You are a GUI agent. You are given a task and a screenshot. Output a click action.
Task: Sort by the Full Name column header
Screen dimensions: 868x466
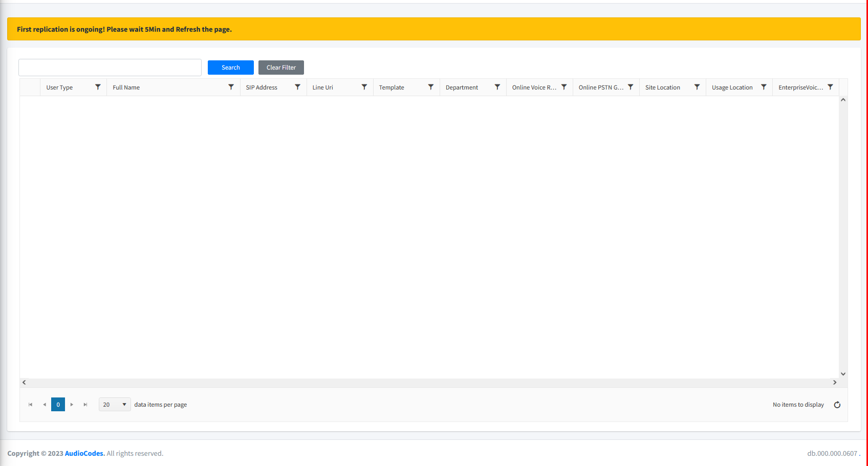(126, 87)
